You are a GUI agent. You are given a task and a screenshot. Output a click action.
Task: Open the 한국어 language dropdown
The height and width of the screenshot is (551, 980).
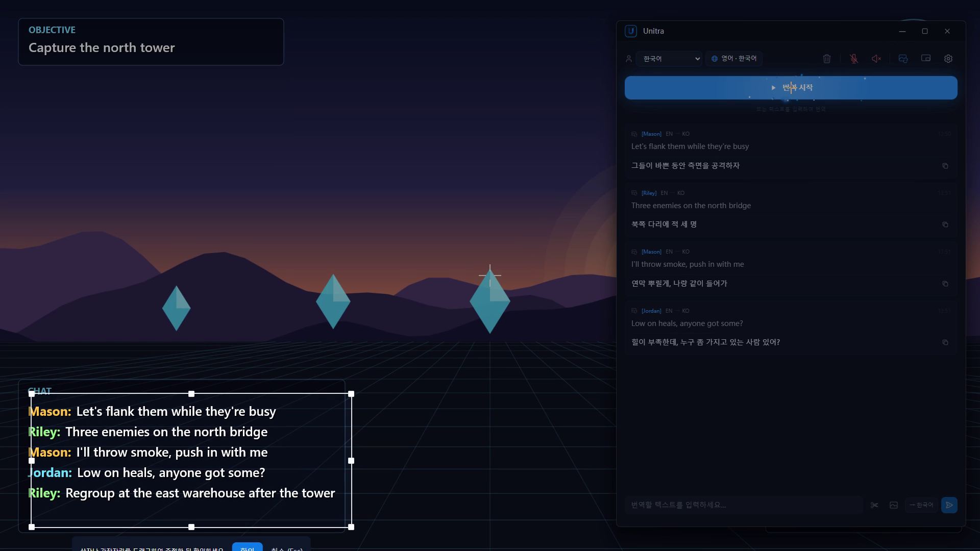click(669, 59)
